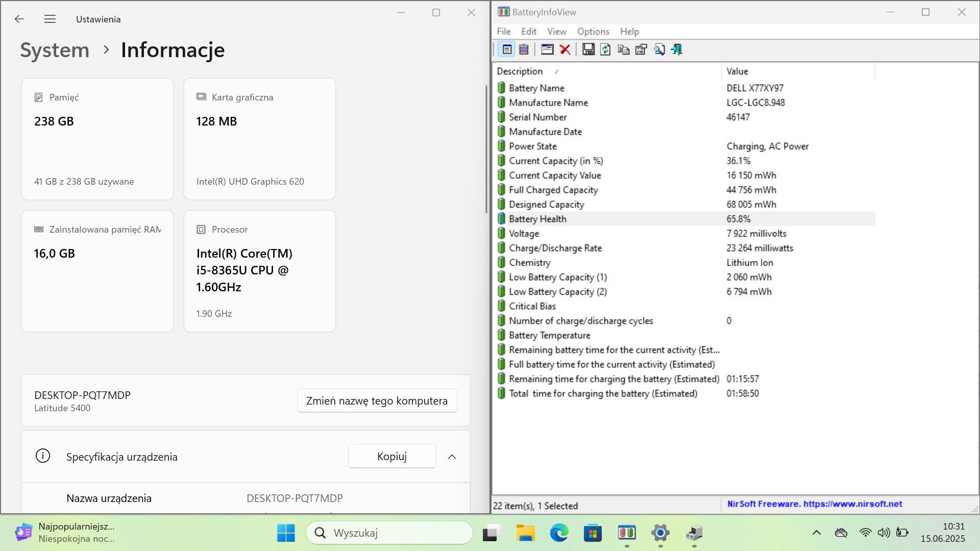This screenshot has height=551, width=980.
Task: Select the Power State row
Action: (684, 146)
